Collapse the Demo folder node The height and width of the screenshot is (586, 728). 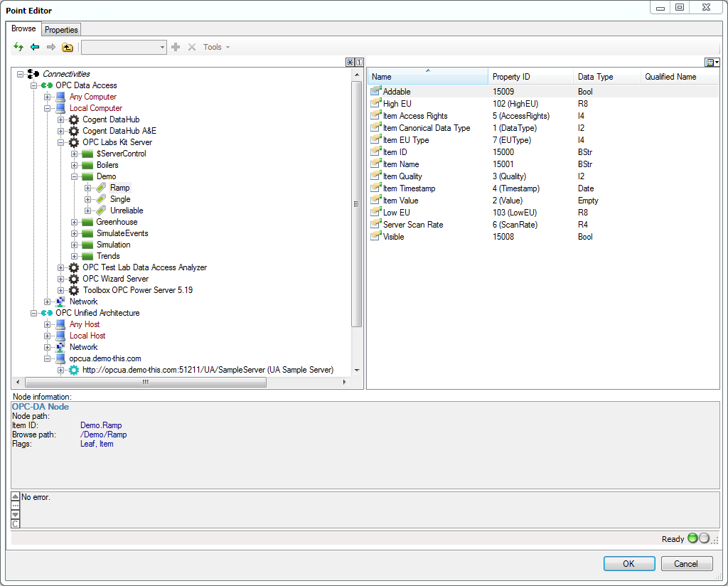75,176
